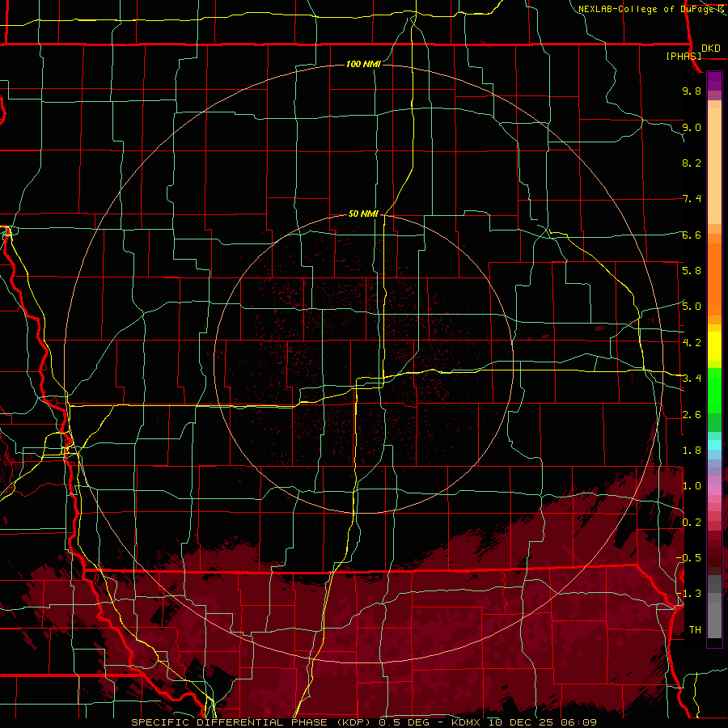Select the 9.8 legend value

[x=692, y=91]
